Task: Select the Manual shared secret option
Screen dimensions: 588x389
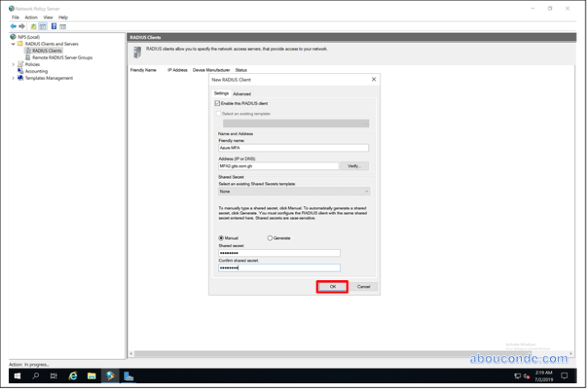Action: point(221,237)
